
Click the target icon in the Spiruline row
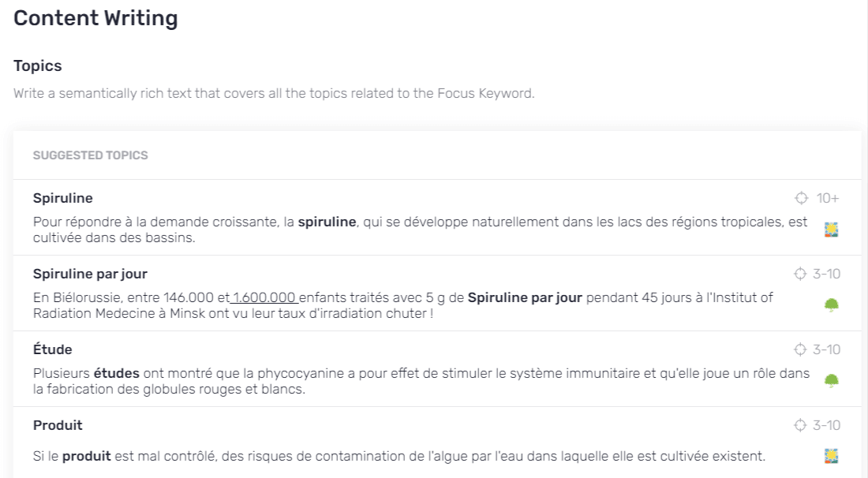(x=802, y=198)
